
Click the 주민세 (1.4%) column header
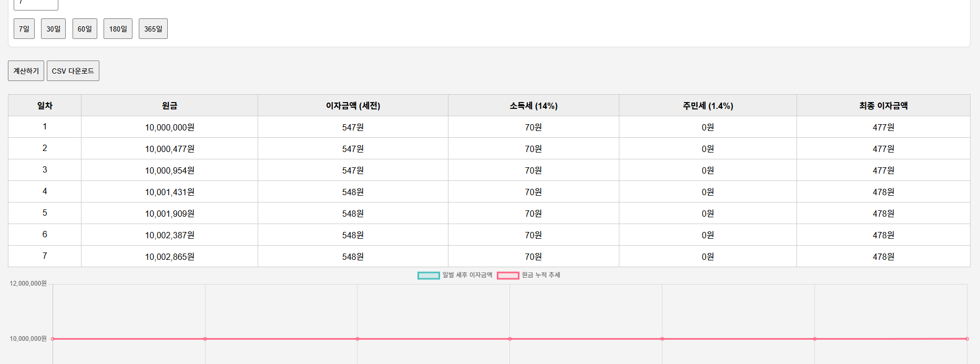708,106
